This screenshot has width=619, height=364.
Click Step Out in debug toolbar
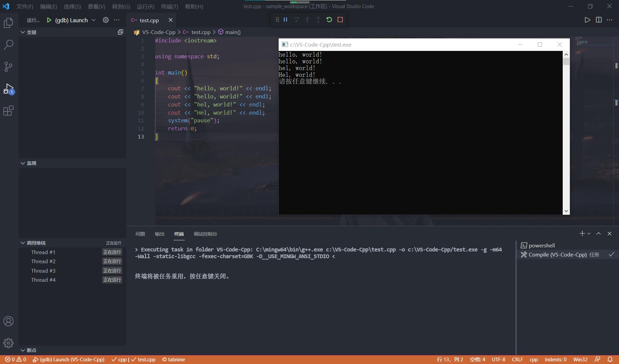tap(318, 20)
